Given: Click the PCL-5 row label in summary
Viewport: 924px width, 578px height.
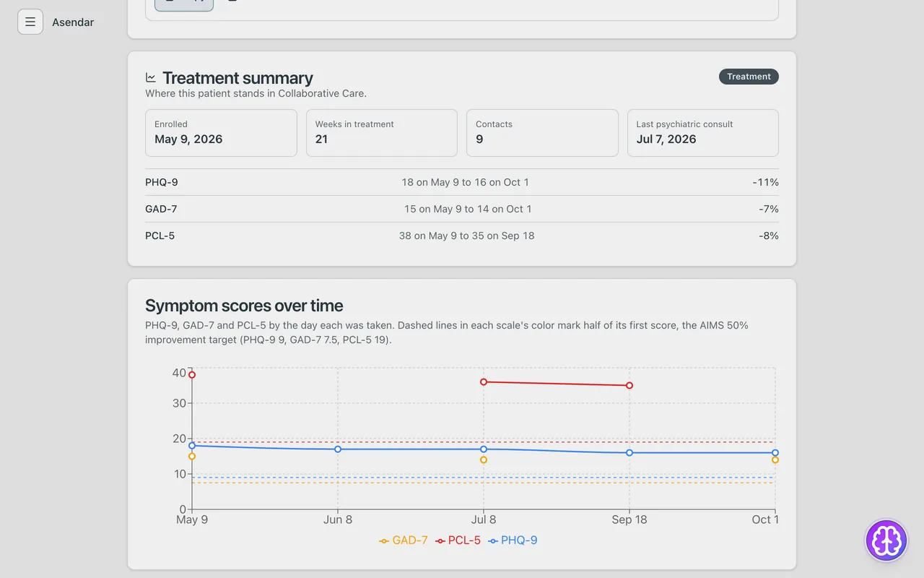Looking at the screenshot, I should pos(160,236).
